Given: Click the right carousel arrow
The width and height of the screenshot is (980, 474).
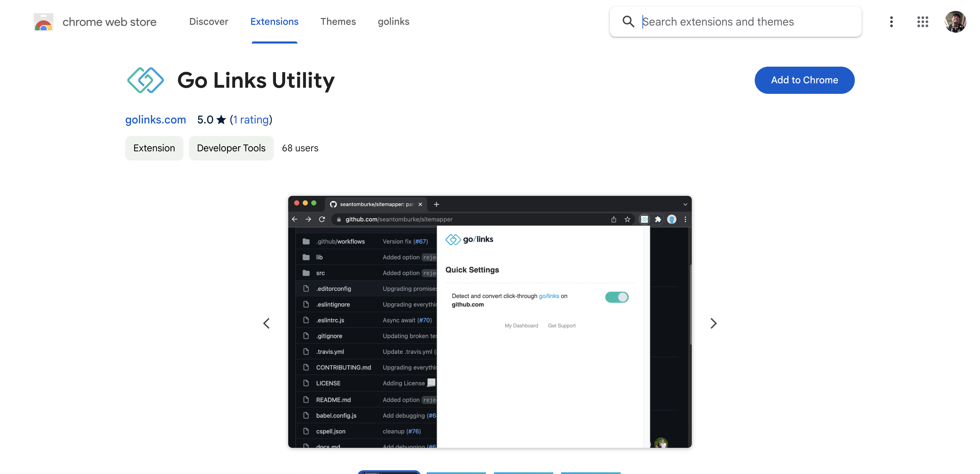Looking at the screenshot, I should [713, 323].
